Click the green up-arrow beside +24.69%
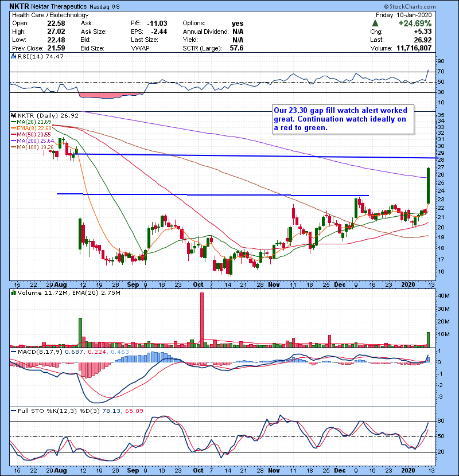 click(375, 23)
